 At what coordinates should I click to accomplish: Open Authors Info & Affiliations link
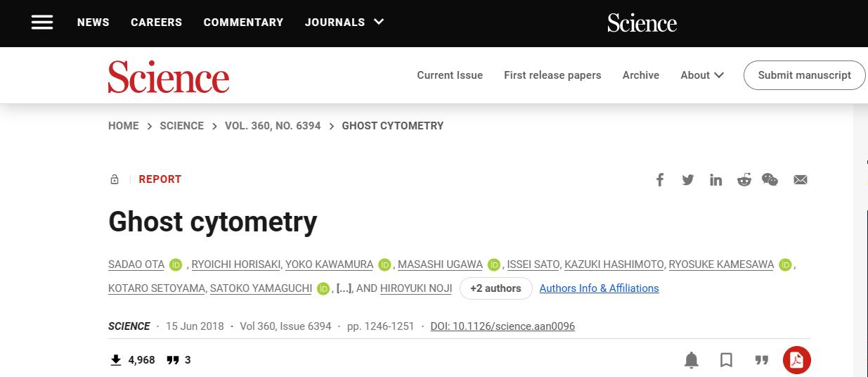(599, 288)
